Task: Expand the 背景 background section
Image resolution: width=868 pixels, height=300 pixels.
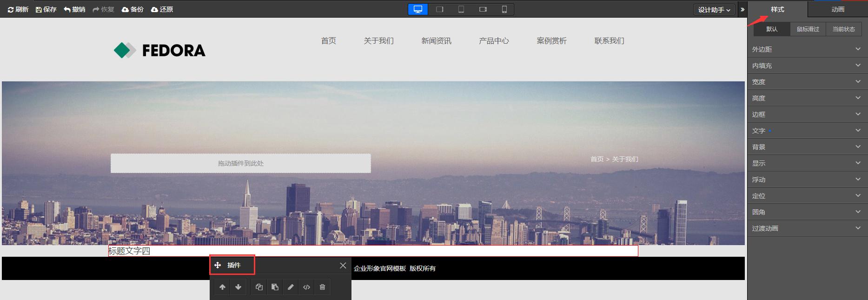Action: click(x=807, y=147)
